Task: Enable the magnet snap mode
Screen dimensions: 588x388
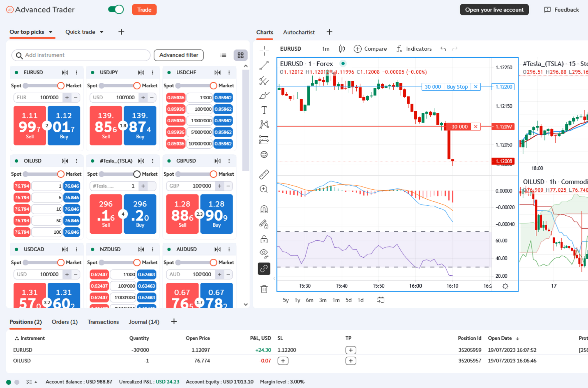Action: 264,209
